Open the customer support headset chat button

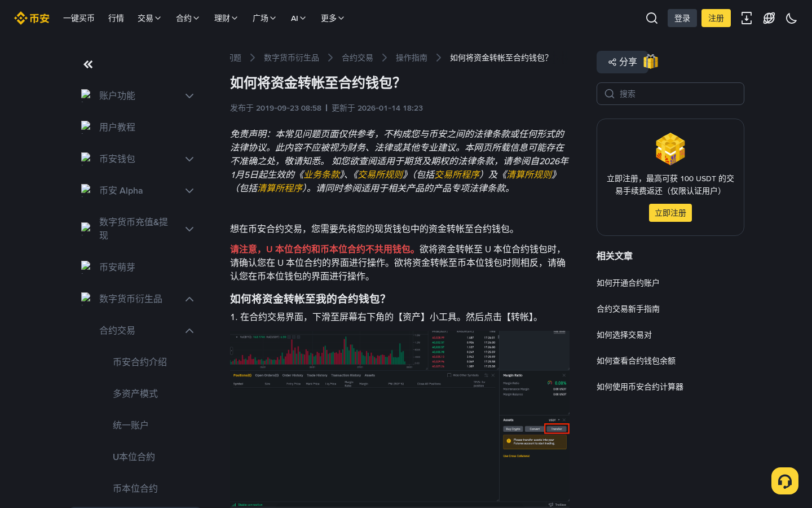click(785, 481)
